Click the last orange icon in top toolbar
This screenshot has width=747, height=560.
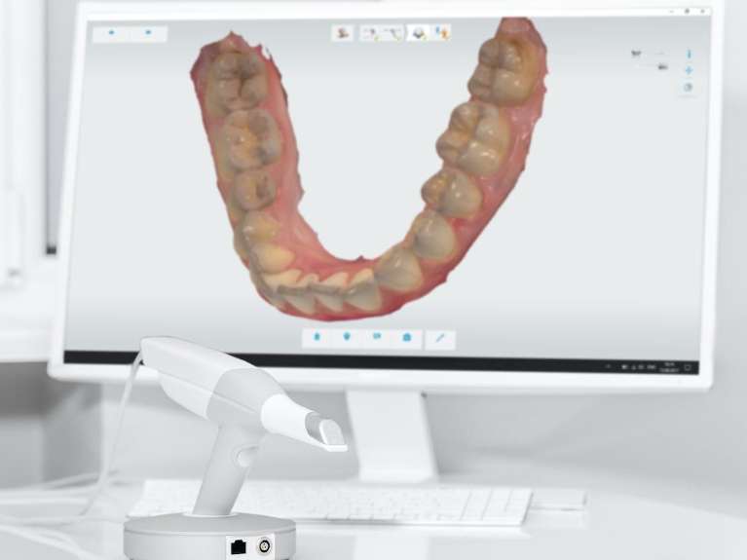[442, 33]
